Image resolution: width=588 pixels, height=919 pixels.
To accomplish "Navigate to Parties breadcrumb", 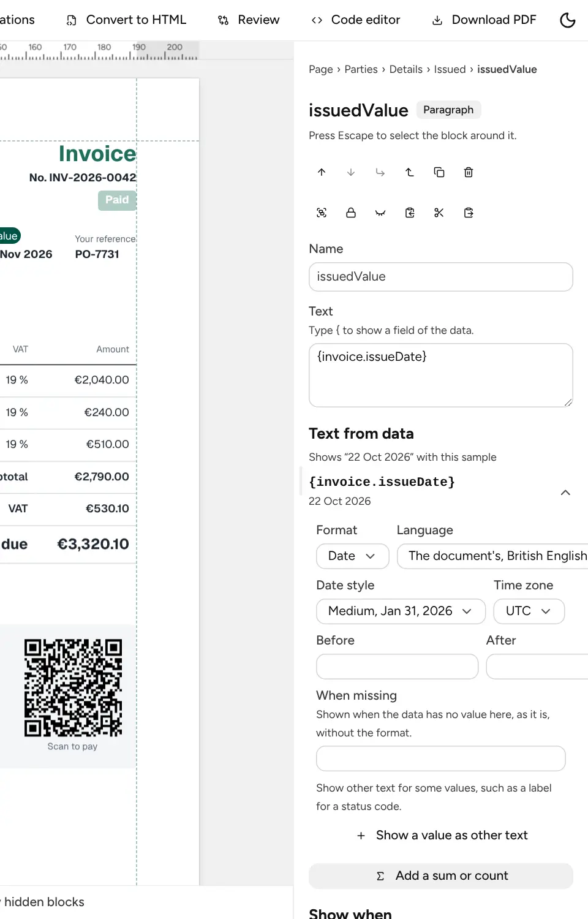I will pyautogui.click(x=361, y=69).
